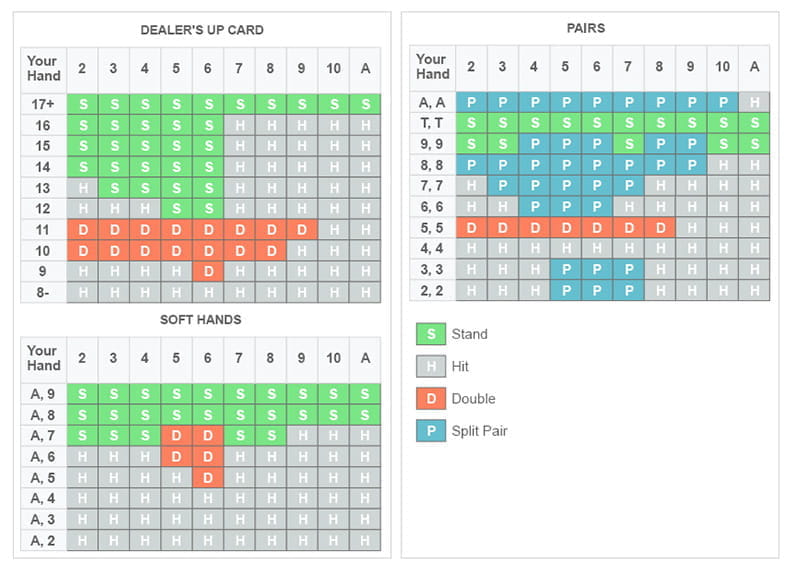Image resolution: width=796 pixels, height=568 pixels.
Task: Click the "Your Hand" header in Pairs table
Action: click(432, 67)
